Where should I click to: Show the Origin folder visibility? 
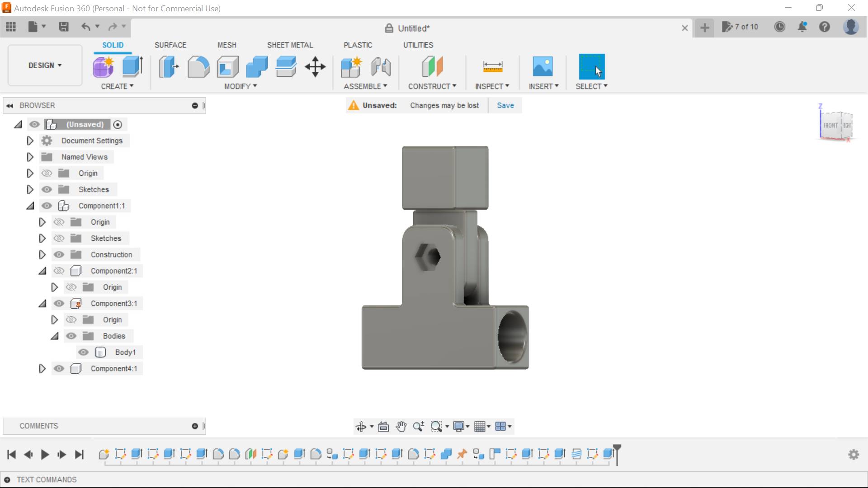[x=47, y=173]
